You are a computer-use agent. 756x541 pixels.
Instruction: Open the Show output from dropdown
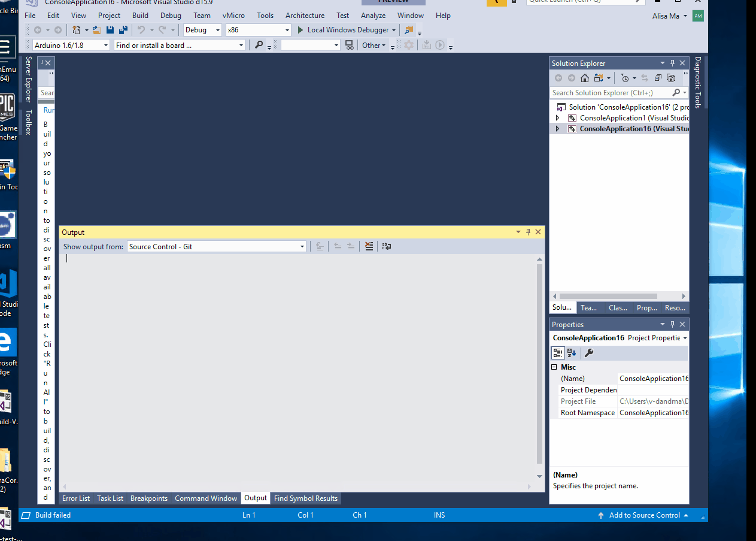point(217,246)
